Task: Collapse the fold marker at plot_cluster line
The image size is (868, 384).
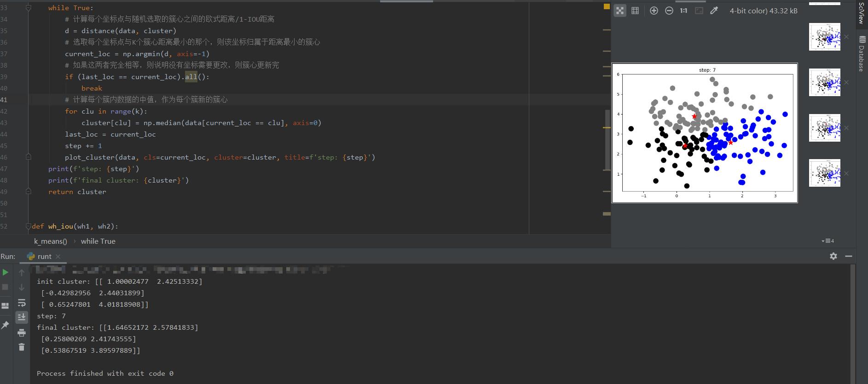Action: [28, 157]
